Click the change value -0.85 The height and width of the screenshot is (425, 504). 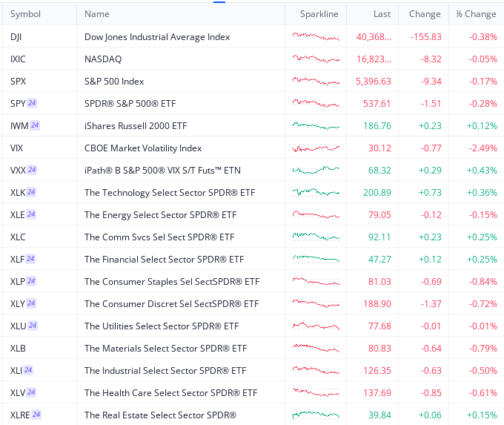pos(431,392)
